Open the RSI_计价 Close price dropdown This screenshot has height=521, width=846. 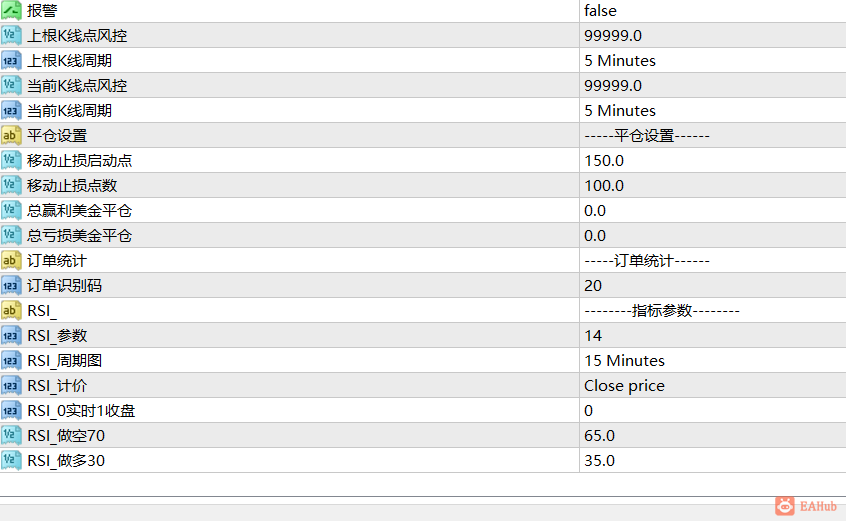[713, 386]
